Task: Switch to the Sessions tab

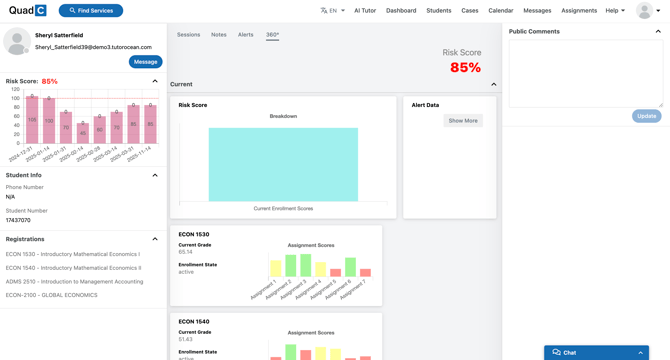Action: (188, 35)
